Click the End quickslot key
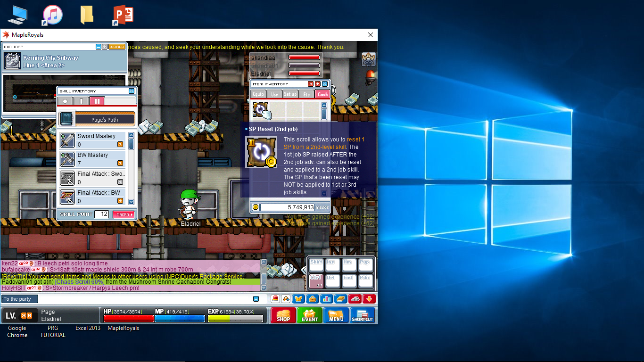Screen dimensions: 644x362 pos(349,281)
